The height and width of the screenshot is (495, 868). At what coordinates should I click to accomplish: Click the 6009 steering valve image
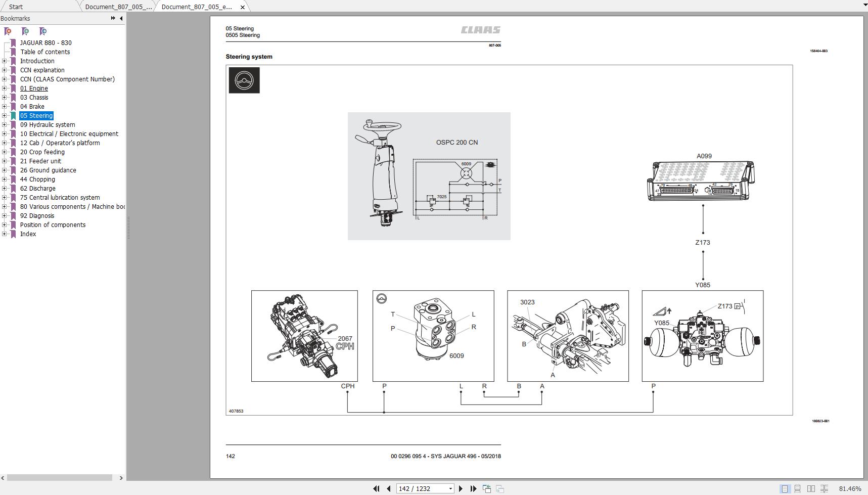coord(433,336)
